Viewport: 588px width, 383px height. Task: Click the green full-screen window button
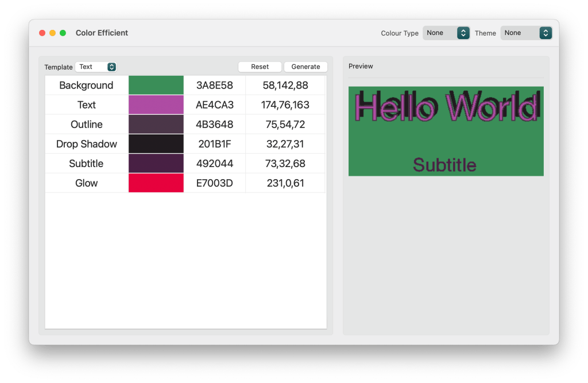[x=63, y=33]
